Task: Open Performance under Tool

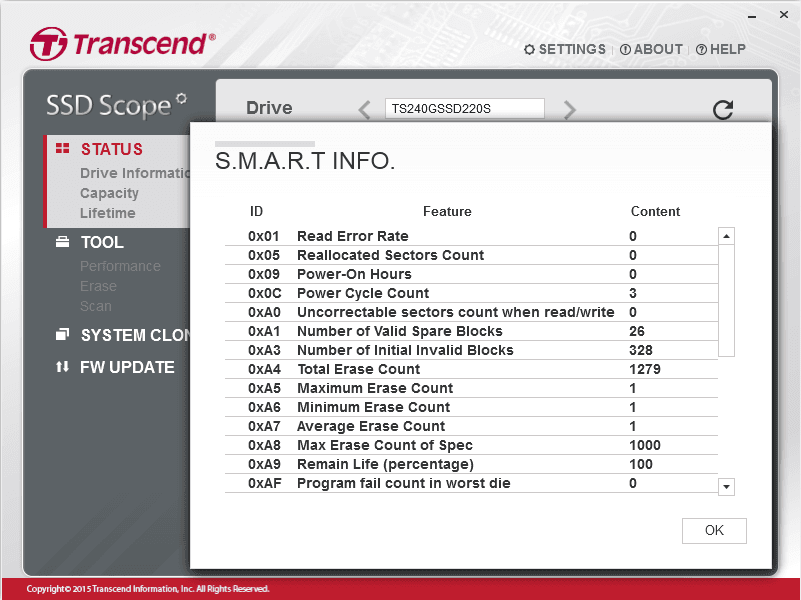Action: click(x=120, y=266)
